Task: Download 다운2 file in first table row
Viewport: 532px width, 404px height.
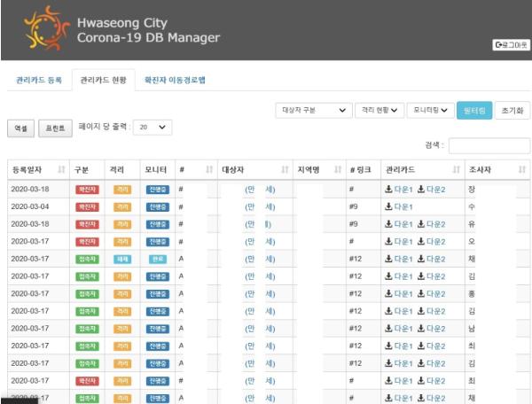Action: [431, 189]
